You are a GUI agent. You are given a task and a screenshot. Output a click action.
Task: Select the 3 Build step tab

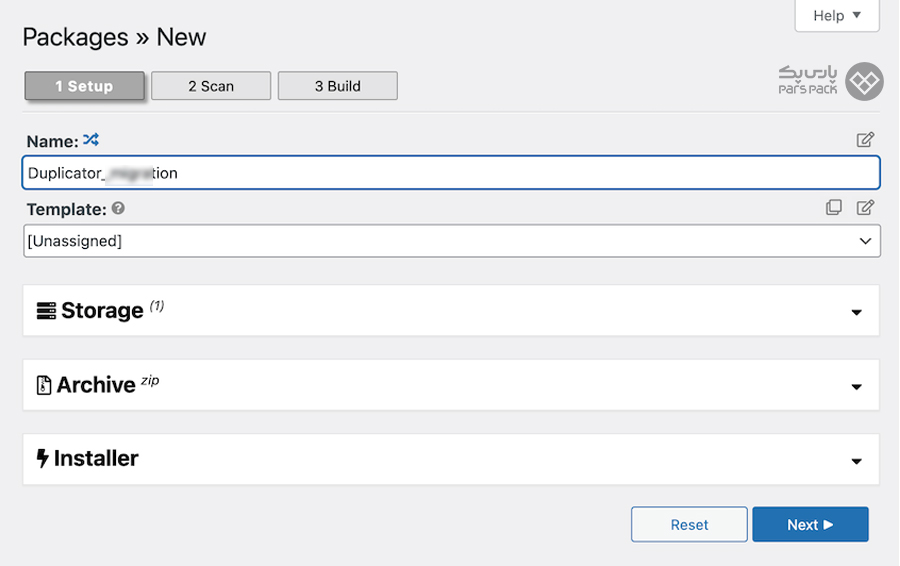(x=338, y=86)
